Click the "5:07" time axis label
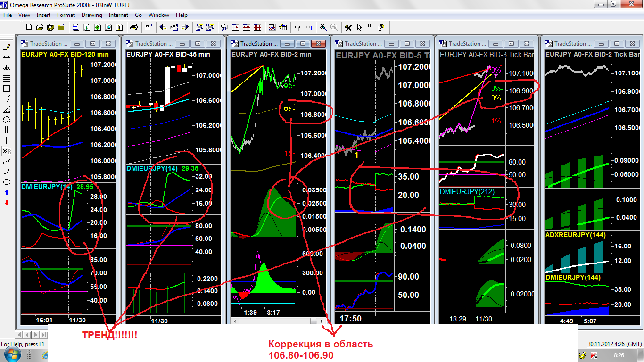This screenshot has width=644, height=362. [591, 321]
